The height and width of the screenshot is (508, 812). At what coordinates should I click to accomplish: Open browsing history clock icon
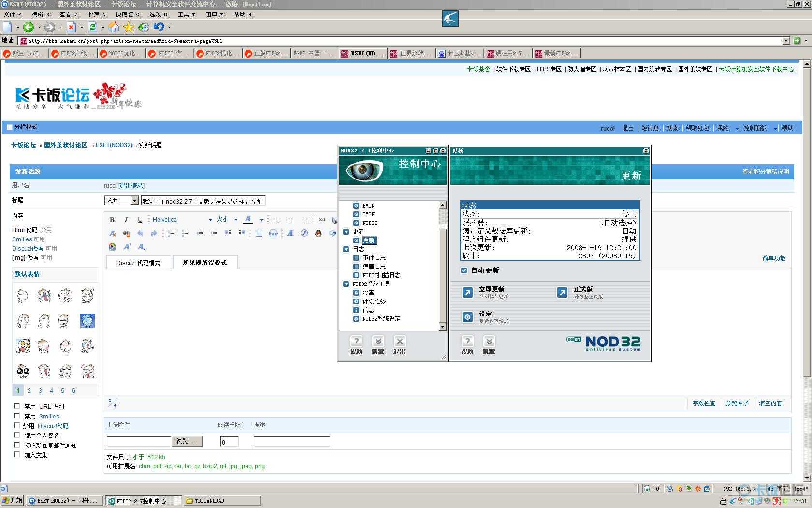tap(144, 27)
